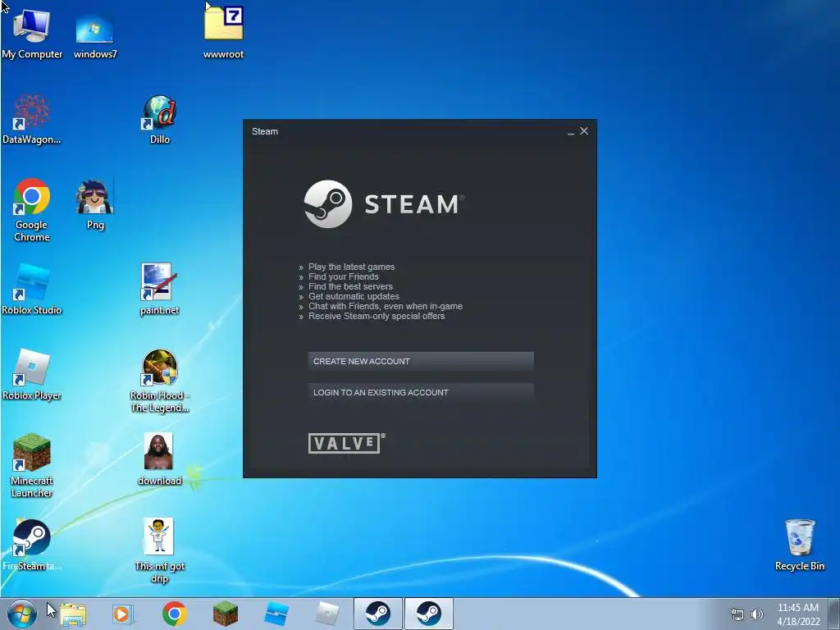Screen dimensions: 840x630
Task: Select the Robin Hood game shortcut
Action: [160, 381]
